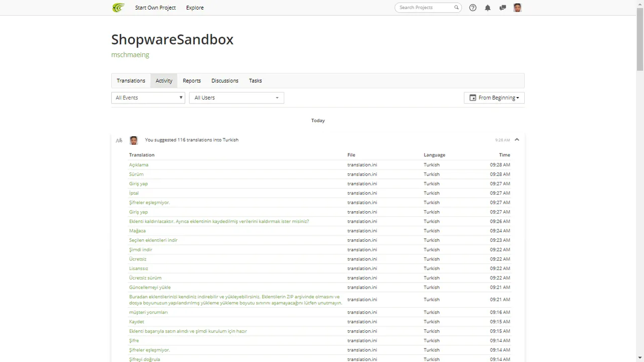Click the avatar beside 'You suggested 116 translations'

134,140
